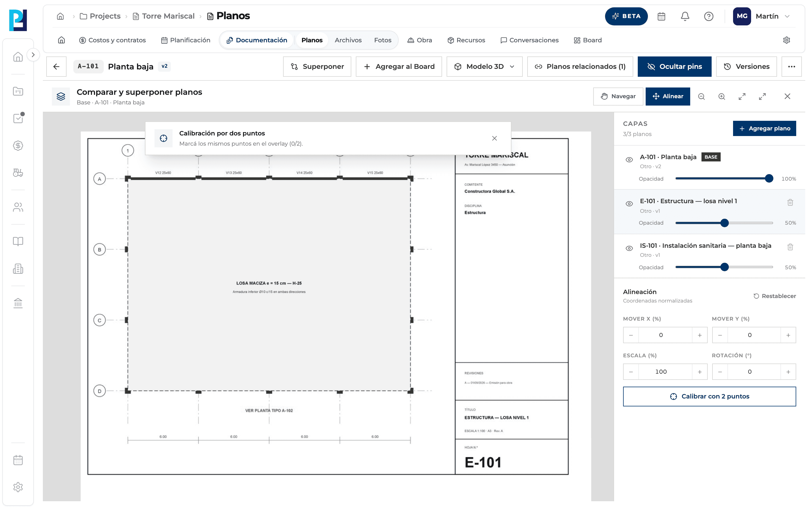This screenshot has width=812, height=508.
Task: Adjust A-101 Planta baja opacity slider
Action: tap(724, 178)
